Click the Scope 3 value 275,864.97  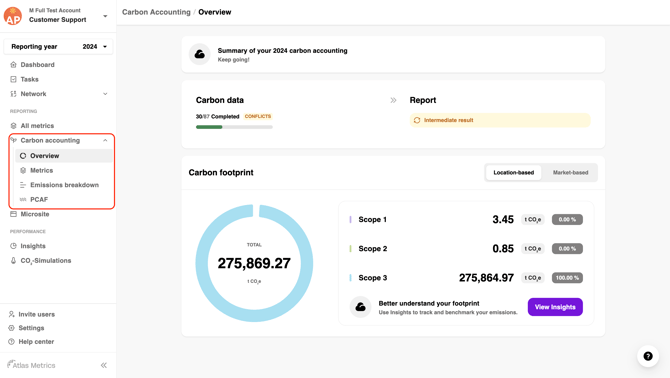(486, 278)
